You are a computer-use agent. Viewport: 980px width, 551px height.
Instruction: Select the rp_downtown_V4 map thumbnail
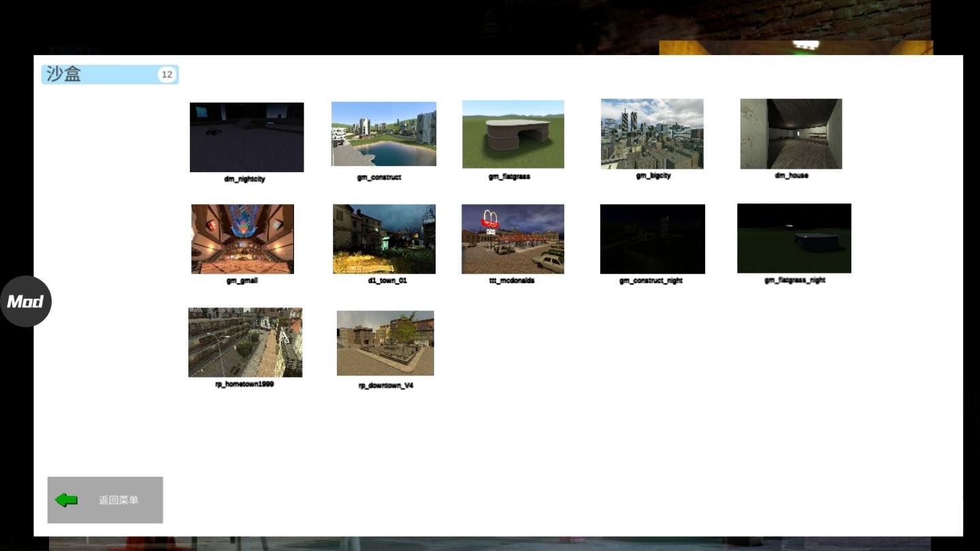point(385,343)
